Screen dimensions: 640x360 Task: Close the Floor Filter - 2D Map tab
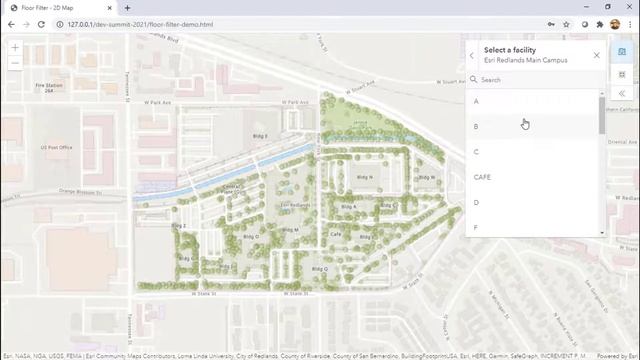109,8
